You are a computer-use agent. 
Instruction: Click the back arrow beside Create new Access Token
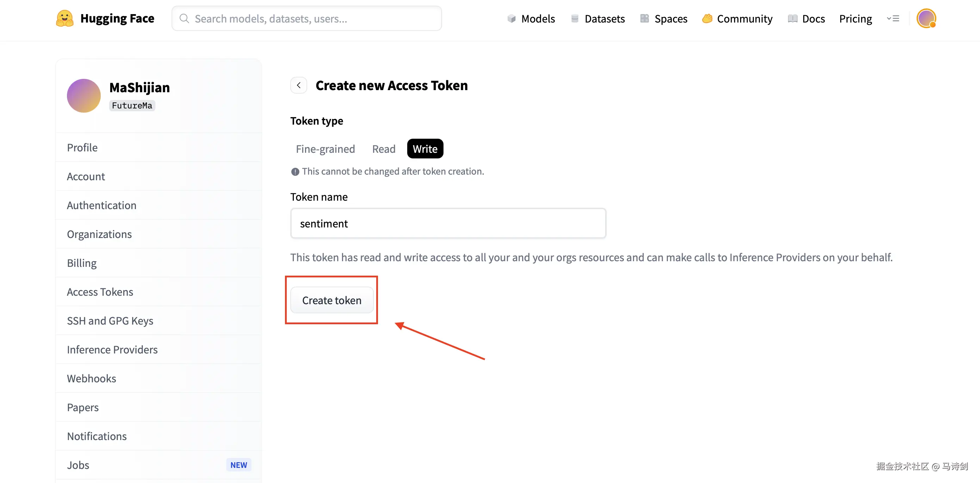tap(299, 85)
